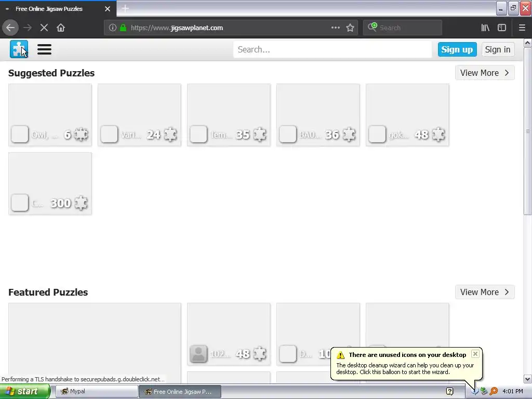Image resolution: width=532 pixels, height=399 pixels.
Task: Click the Suggested Puzzles heading
Action: (51, 73)
